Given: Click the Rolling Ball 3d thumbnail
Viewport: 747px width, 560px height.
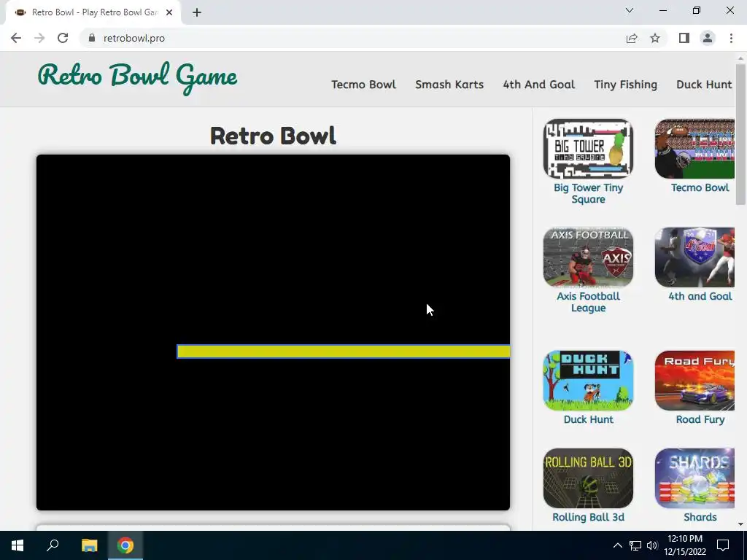Looking at the screenshot, I should (x=589, y=478).
